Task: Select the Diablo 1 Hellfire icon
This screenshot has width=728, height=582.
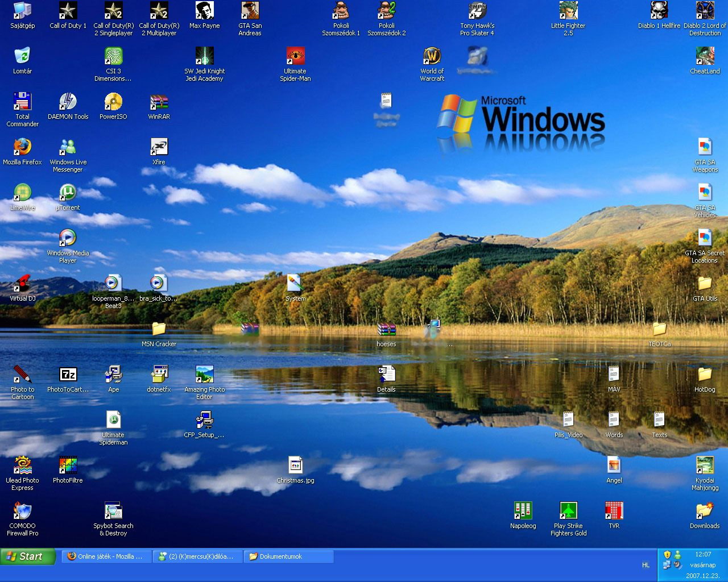Action: 659,16
